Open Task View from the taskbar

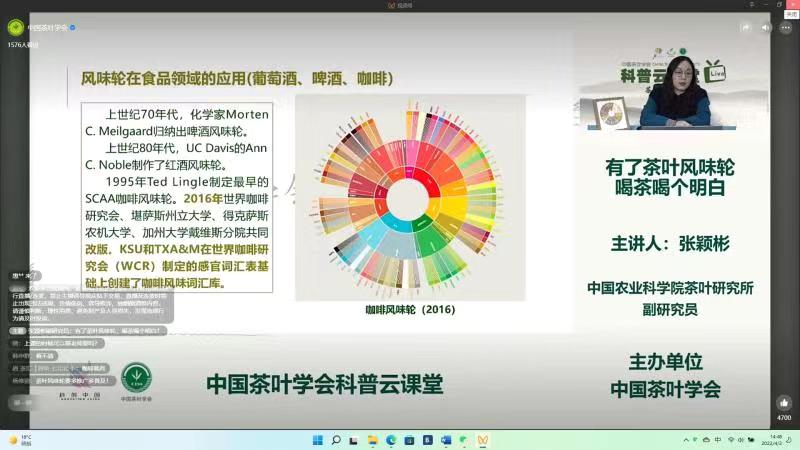point(354,439)
